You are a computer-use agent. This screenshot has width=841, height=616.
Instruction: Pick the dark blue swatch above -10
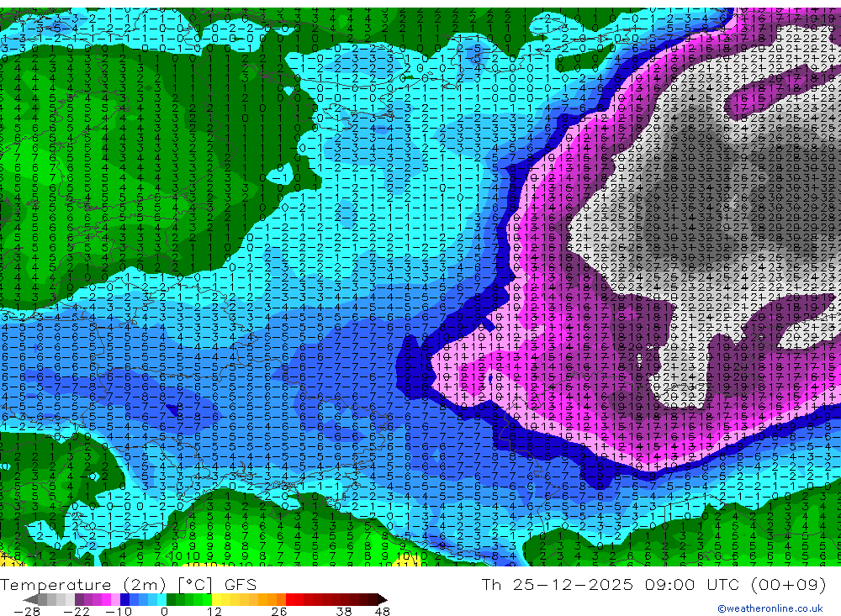point(125,599)
